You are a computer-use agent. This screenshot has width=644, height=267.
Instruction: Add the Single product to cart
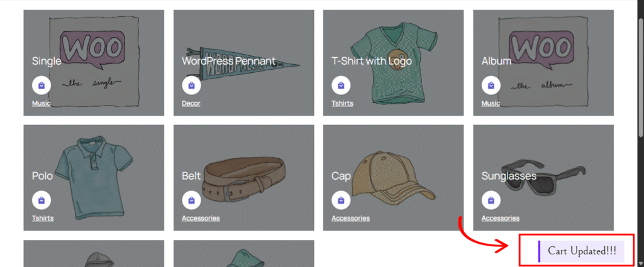(x=42, y=85)
